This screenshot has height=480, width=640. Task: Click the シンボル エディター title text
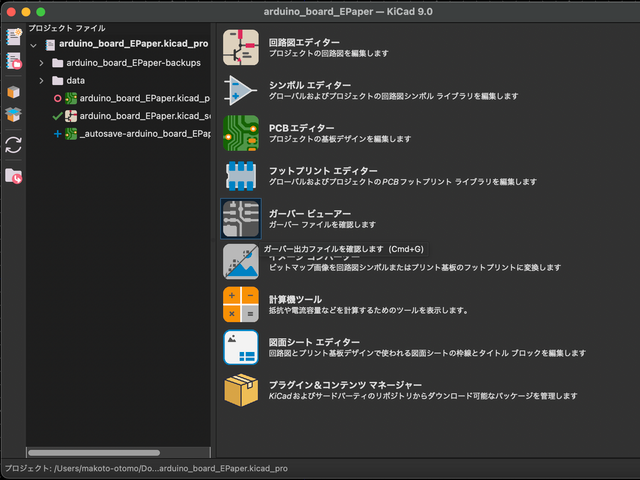(310, 85)
